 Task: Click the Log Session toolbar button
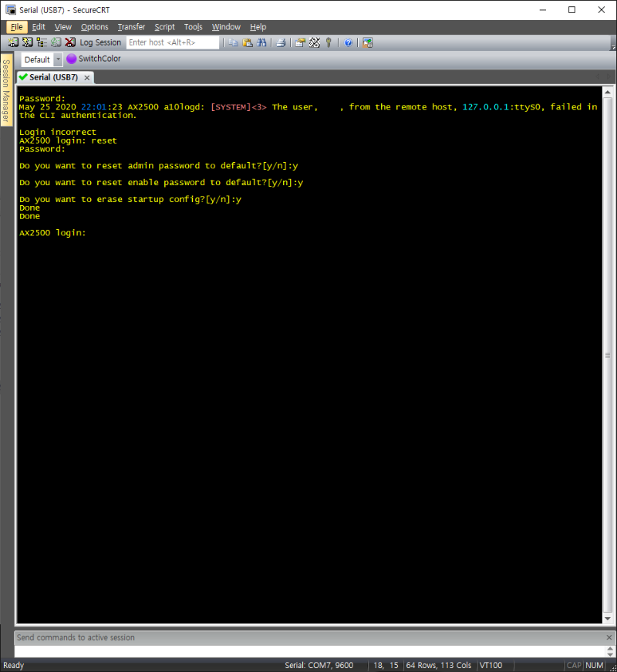click(100, 42)
